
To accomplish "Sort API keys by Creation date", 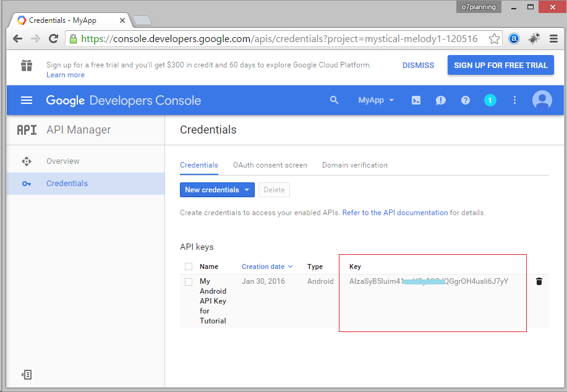I will coord(267,266).
